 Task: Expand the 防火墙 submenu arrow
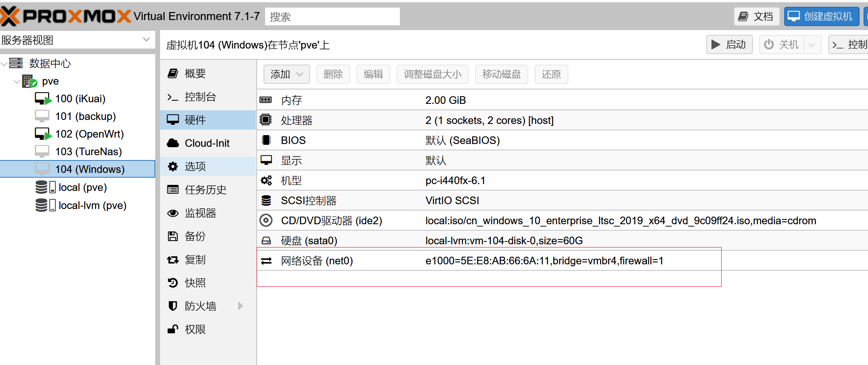tap(240, 306)
